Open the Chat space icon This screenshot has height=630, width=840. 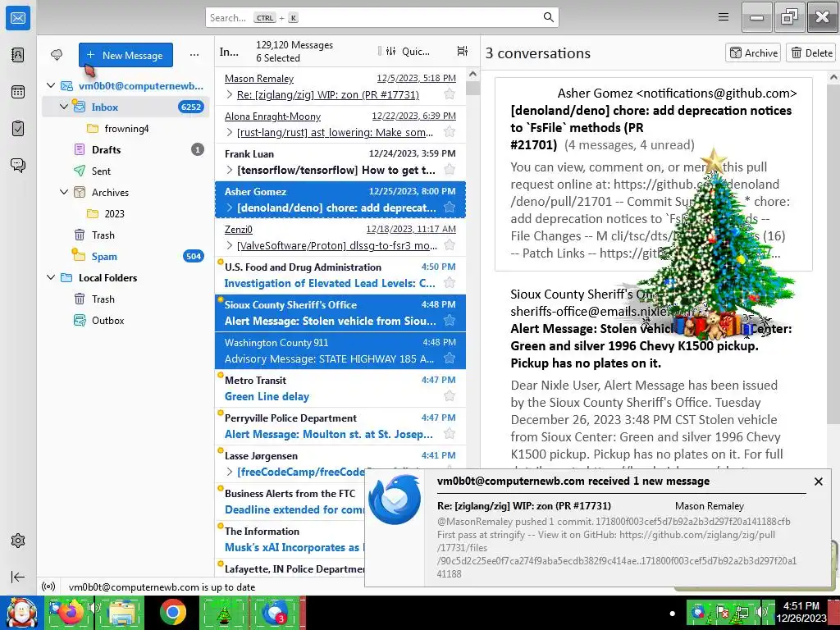click(18, 166)
